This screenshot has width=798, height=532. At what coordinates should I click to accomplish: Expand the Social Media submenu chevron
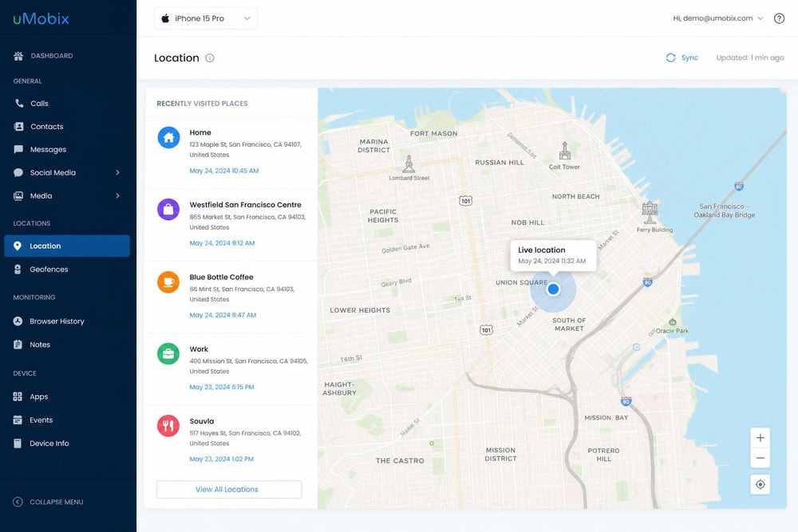coord(117,172)
